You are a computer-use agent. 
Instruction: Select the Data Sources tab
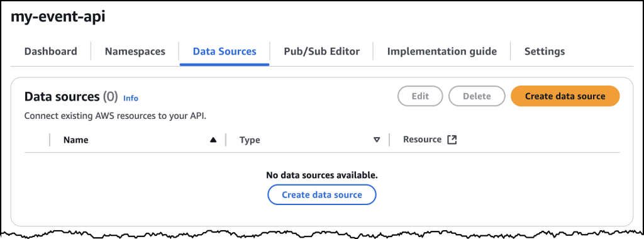coord(225,52)
